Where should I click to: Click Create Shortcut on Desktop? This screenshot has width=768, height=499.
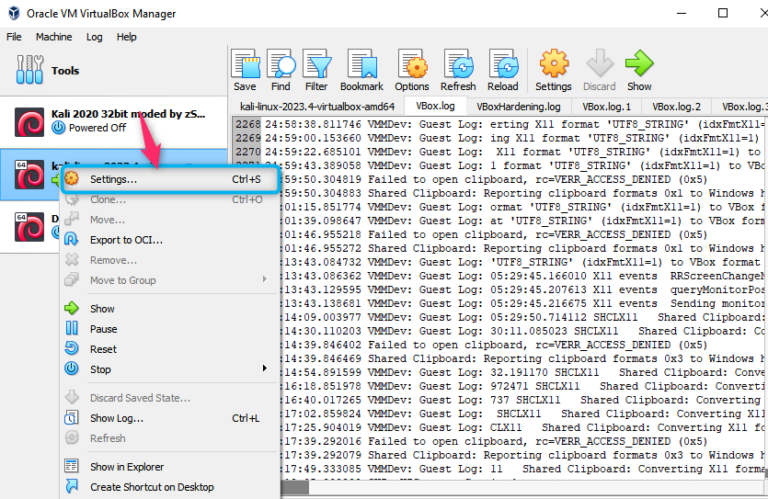pyautogui.click(x=151, y=487)
